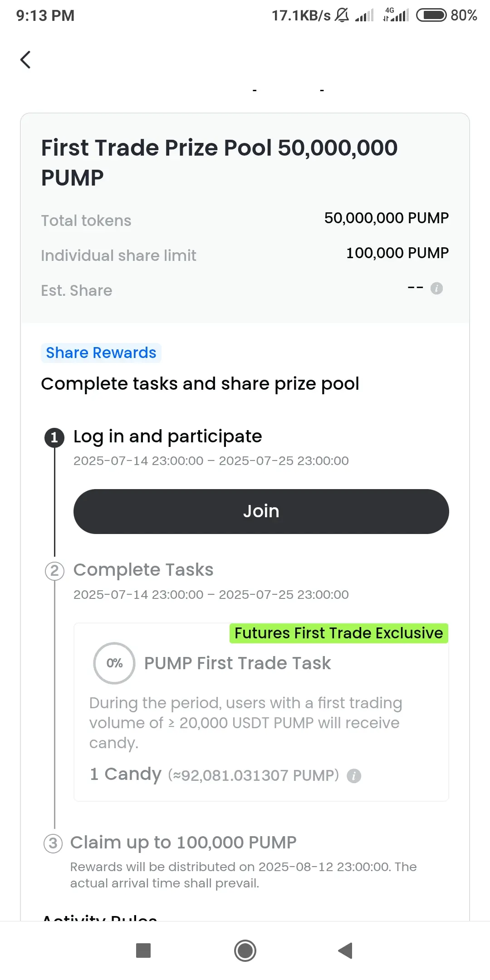
Task: Tap Android home circle button
Action: (x=245, y=951)
